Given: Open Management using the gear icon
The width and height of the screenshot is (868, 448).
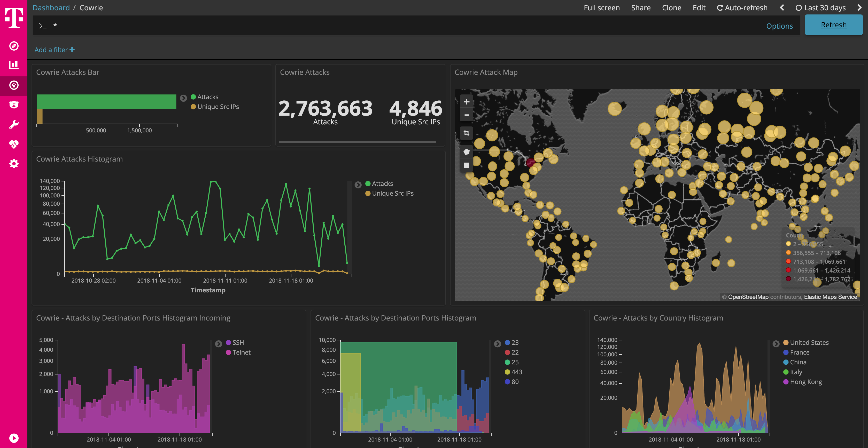Looking at the screenshot, I should (13, 164).
